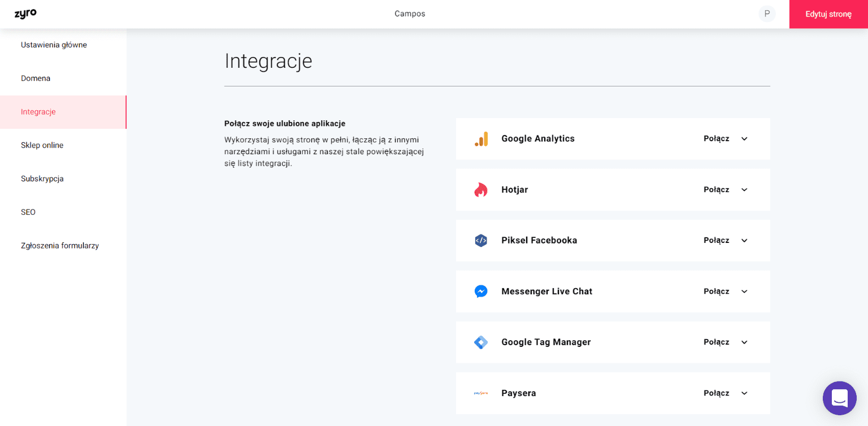Expand the Messenger Live Chat options

744,291
